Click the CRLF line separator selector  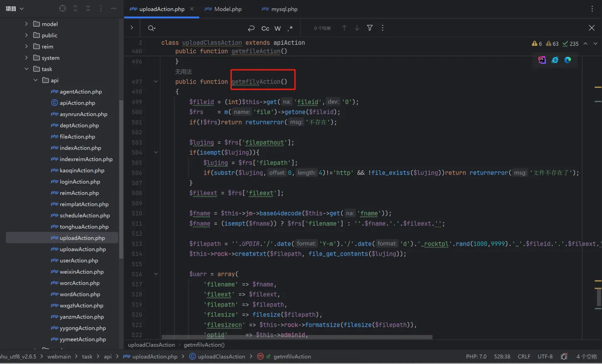click(x=524, y=357)
